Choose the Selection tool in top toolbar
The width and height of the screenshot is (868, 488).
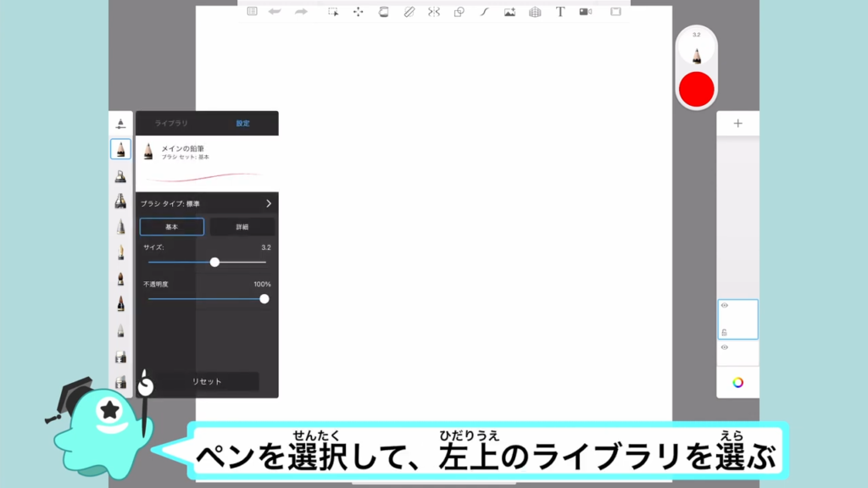coord(333,12)
